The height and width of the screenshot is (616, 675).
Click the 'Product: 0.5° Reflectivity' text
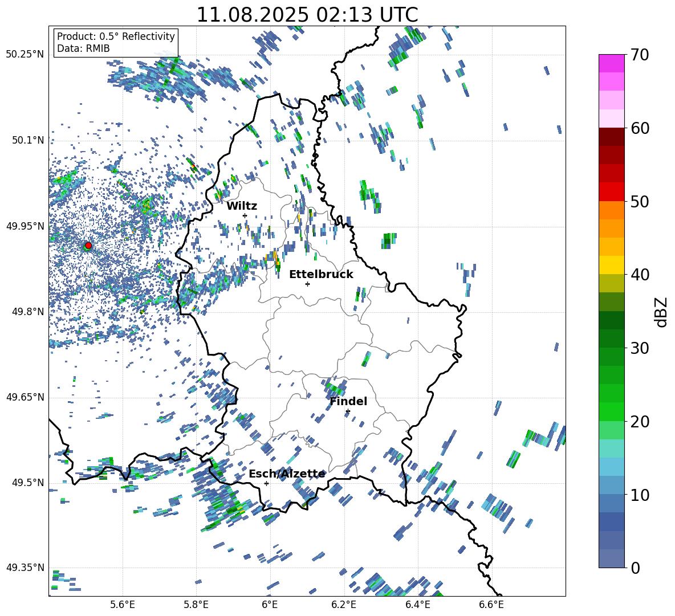(116, 36)
